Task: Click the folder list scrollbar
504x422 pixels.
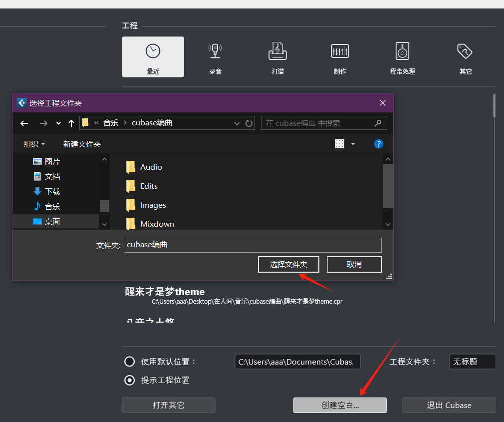Action: tap(388, 187)
